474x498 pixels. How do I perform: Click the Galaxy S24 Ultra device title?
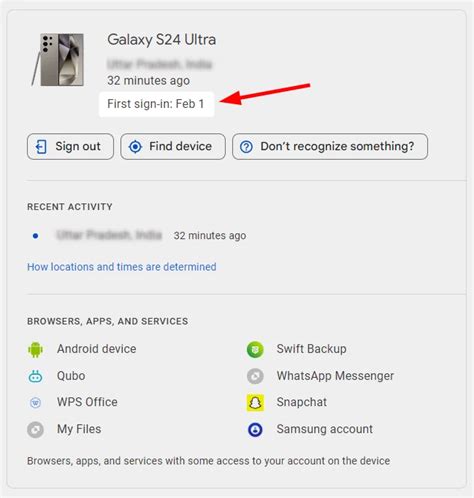[162, 40]
